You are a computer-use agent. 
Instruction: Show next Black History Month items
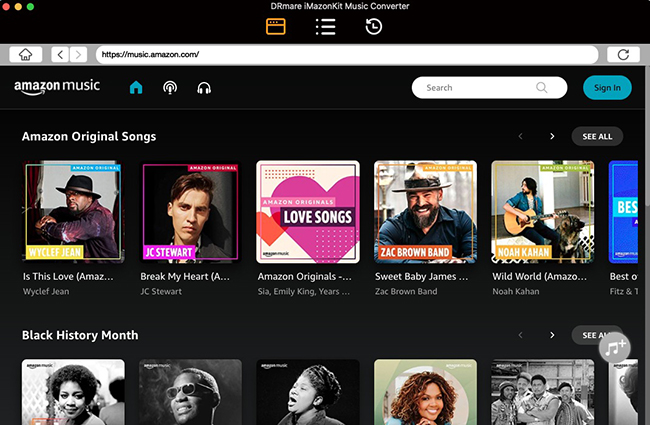(x=552, y=335)
